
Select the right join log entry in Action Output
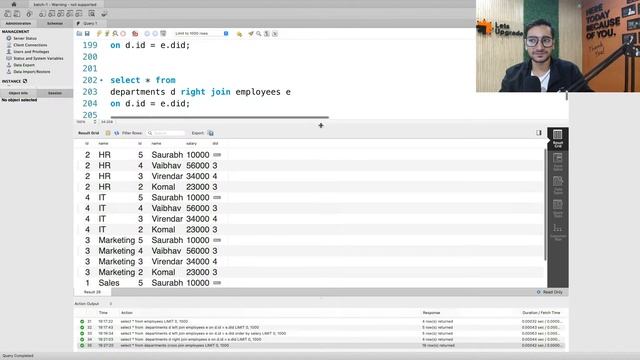tap(321, 340)
